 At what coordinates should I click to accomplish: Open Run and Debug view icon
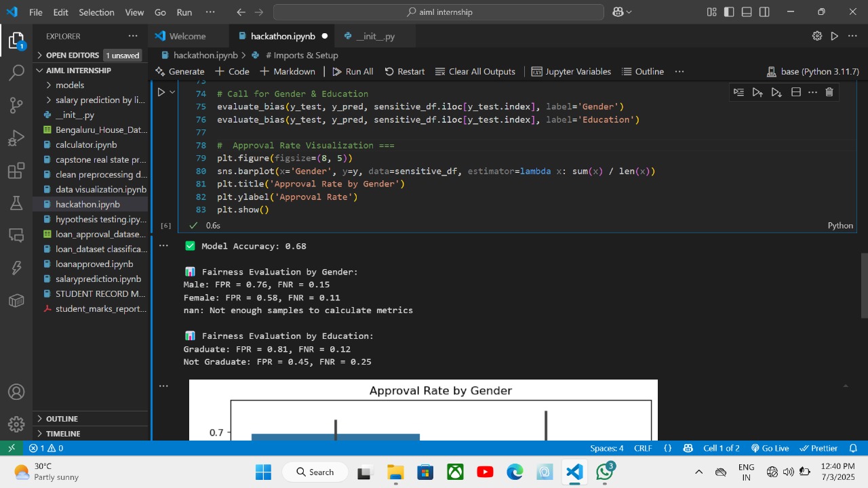click(x=16, y=138)
